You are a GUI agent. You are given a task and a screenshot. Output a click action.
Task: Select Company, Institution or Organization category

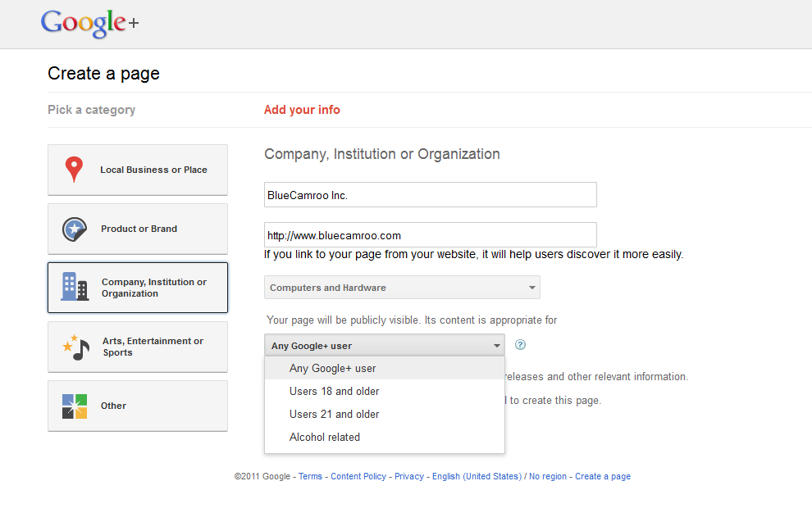138,288
